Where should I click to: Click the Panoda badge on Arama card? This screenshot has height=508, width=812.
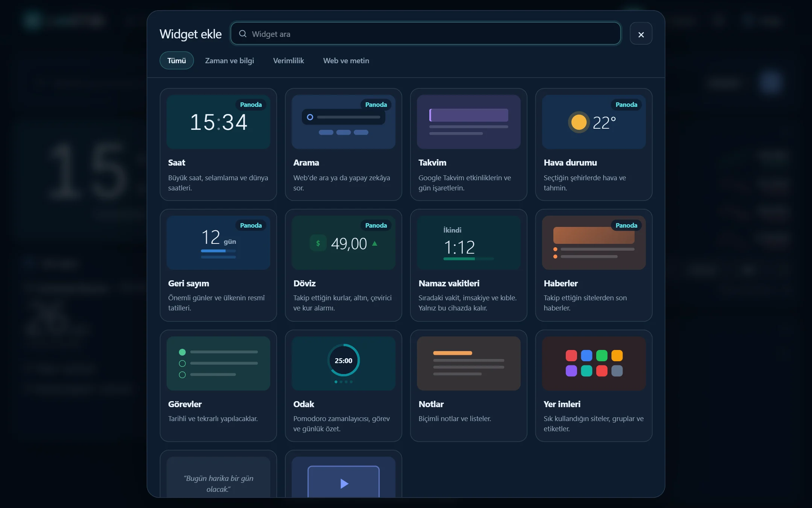(x=376, y=105)
